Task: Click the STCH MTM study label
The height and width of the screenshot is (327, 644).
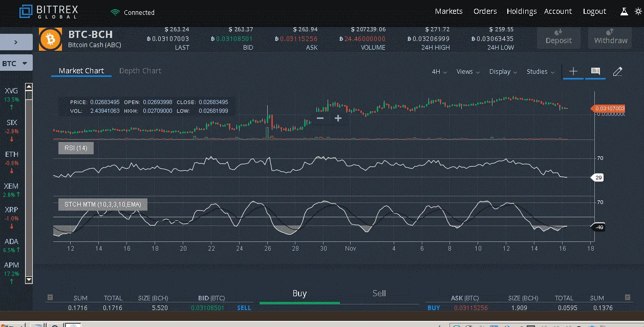Action: [103, 205]
